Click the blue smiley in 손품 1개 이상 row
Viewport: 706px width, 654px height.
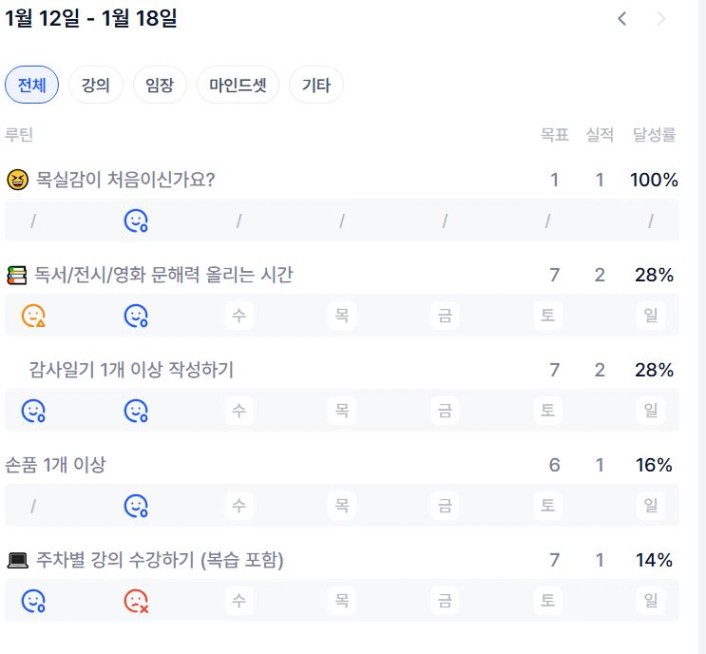136,506
